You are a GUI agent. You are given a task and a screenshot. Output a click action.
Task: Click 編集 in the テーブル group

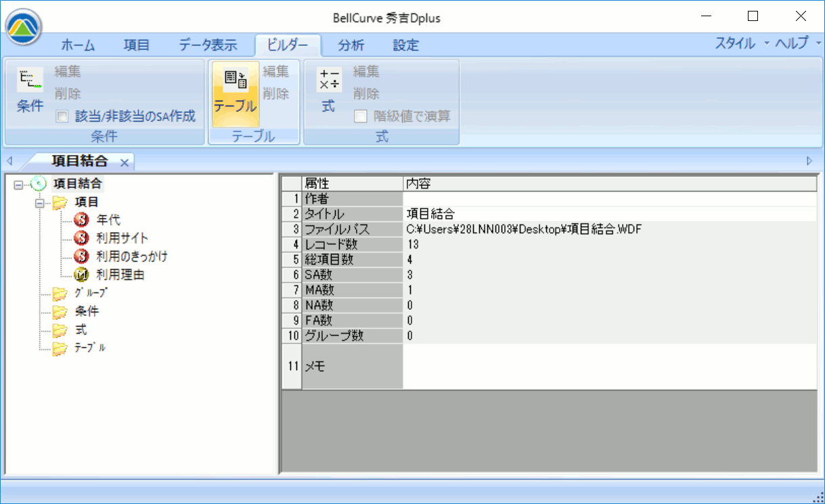[276, 72]
